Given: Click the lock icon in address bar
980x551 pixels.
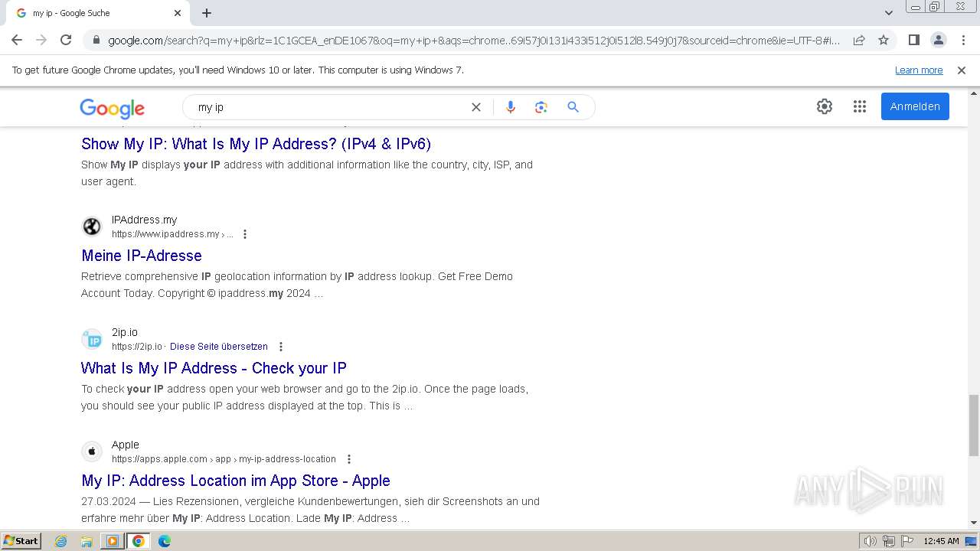Looking at the screenshot, I should [x=96, y=41].
